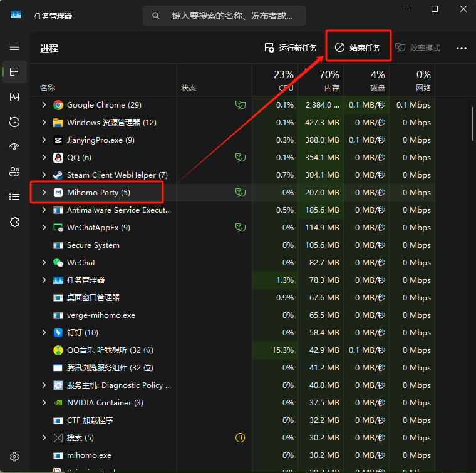Go to the Users page in sidebar
The width and height of the screenshot is (476, 473).
click(14, 171)
